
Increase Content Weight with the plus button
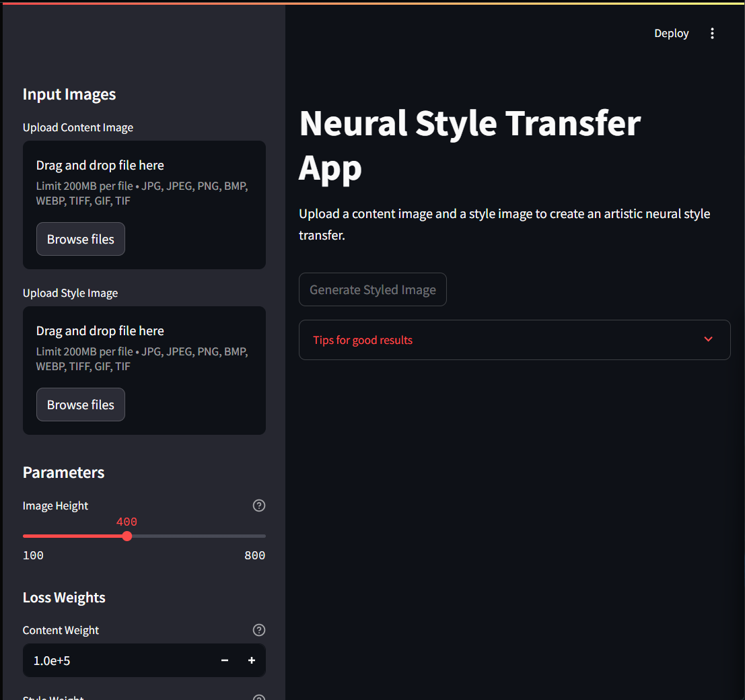pos(252,661)
